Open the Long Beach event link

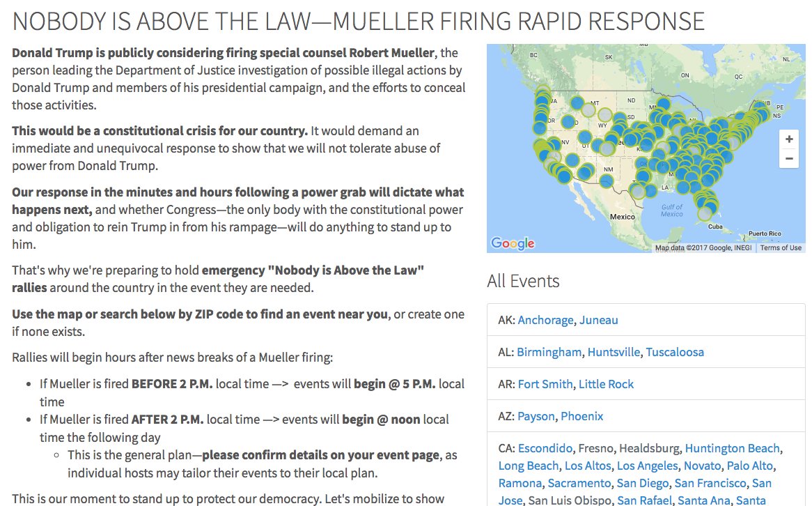(529, 466)
